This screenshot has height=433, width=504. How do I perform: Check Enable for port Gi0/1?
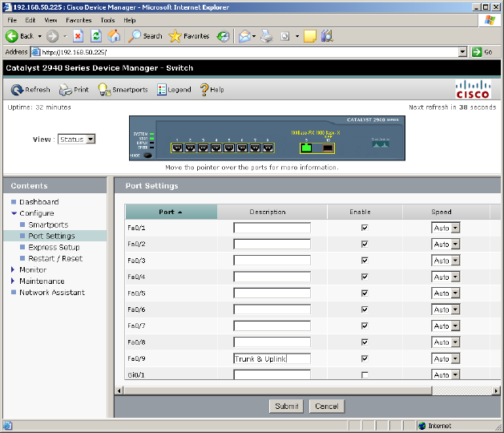tap(365, 375)
